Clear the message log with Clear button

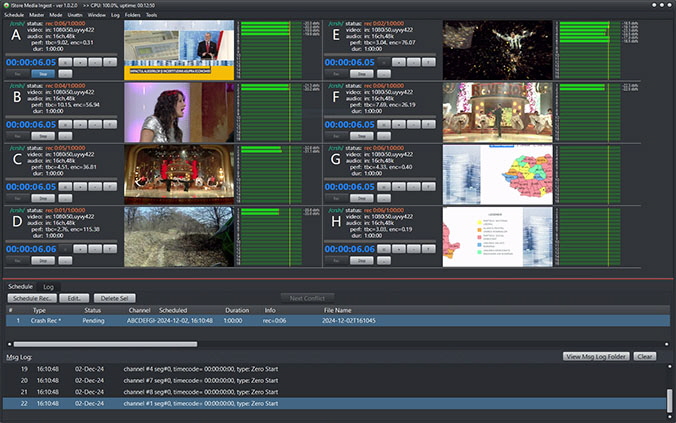pyautogui.click(x=645, y=357)
